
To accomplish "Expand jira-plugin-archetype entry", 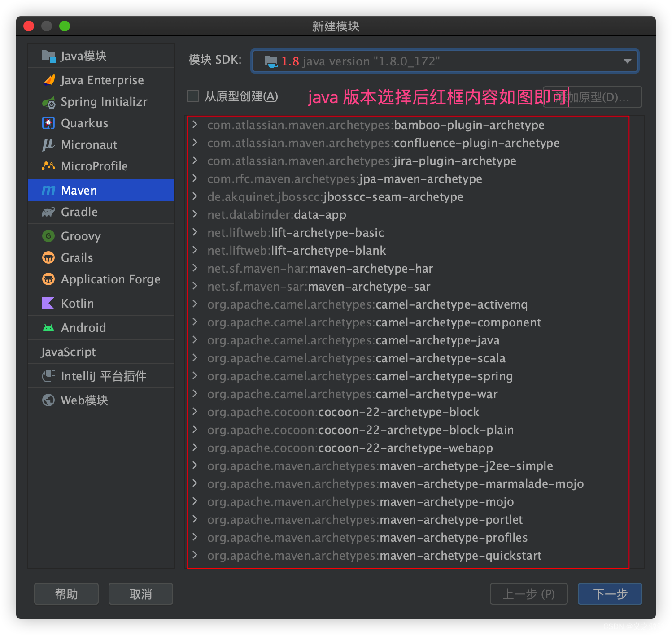I will [x=195, y=161].
